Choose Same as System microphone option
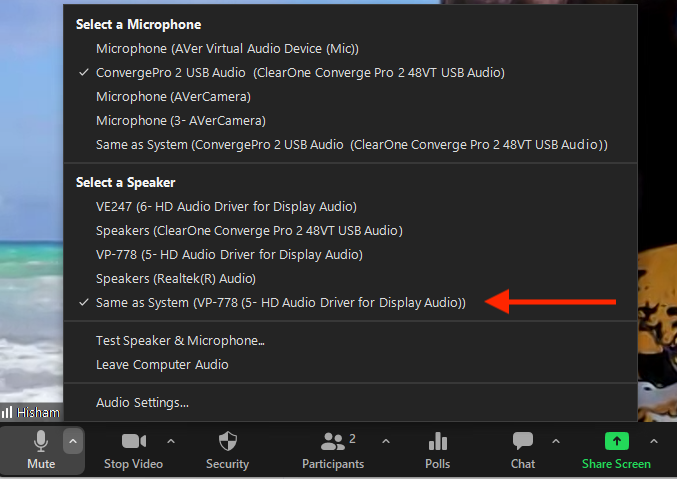677x479 pixels. [350, 145]
